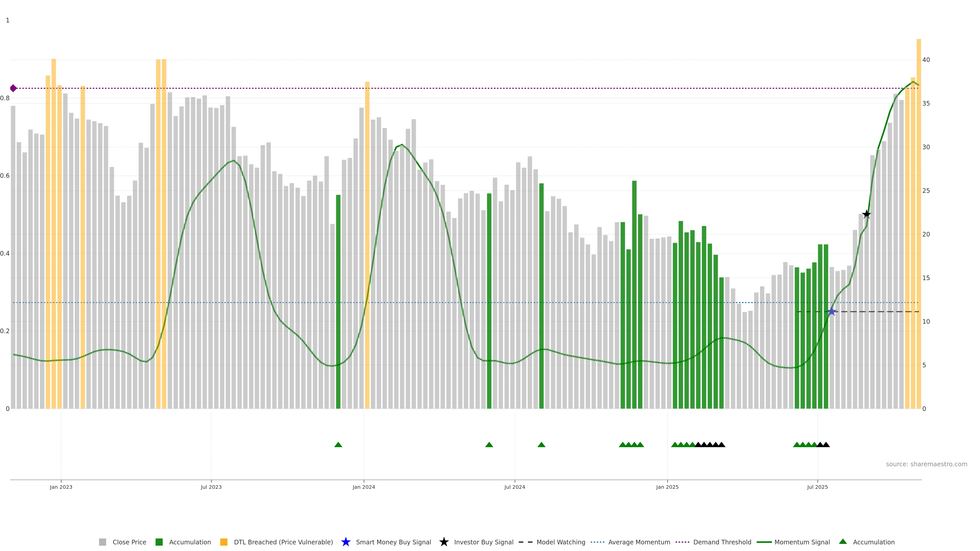Screen dimensions: 980x551
Task: Click the green accumulation triangle before Jul 2024
Action: (x=489, y=445)
